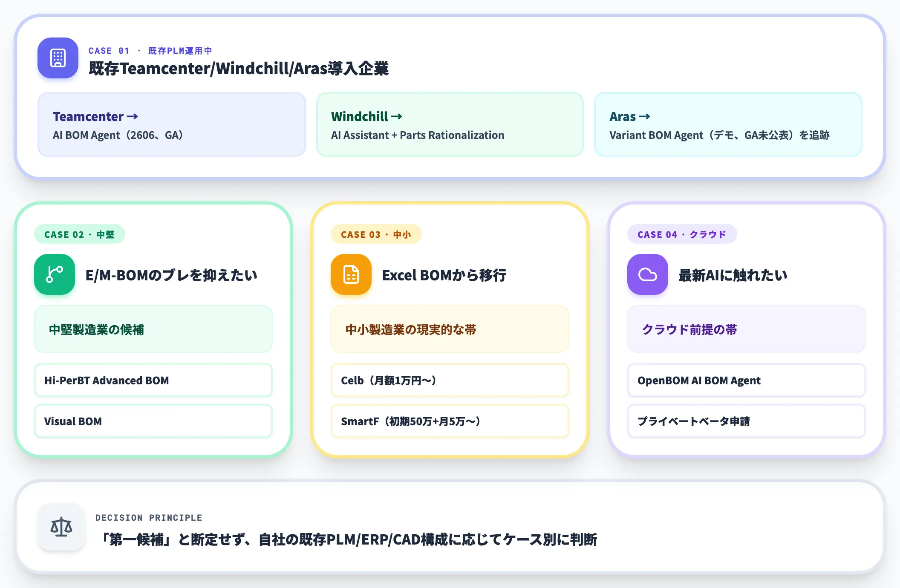Click the balance scale decision icon
The height and width of the screenshot is (588, 900).
coord(61,527)
